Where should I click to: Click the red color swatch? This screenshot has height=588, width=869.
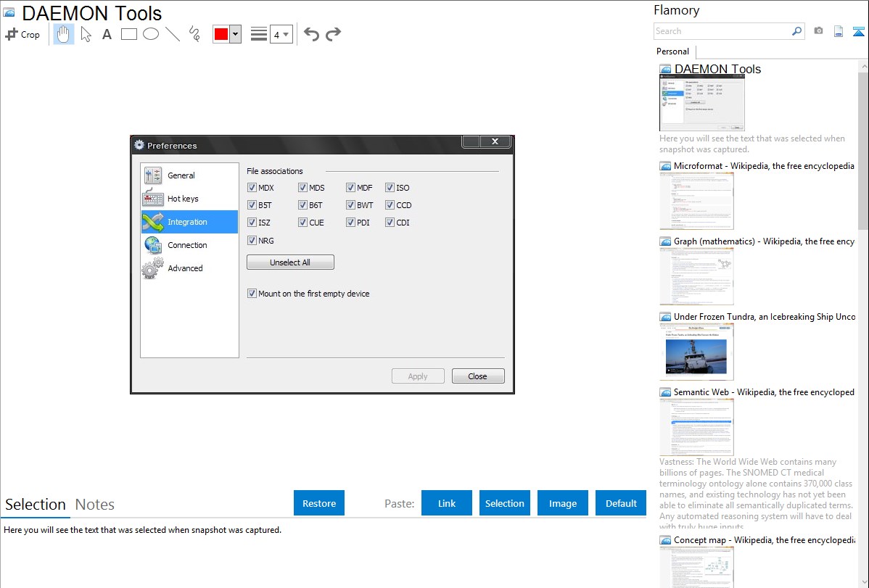(x=221, y=34)
